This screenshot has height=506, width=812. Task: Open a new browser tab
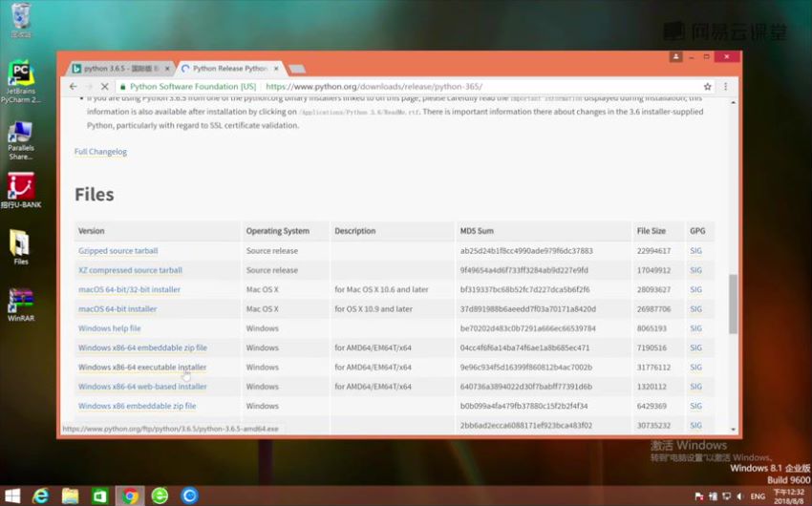[297, 69]
